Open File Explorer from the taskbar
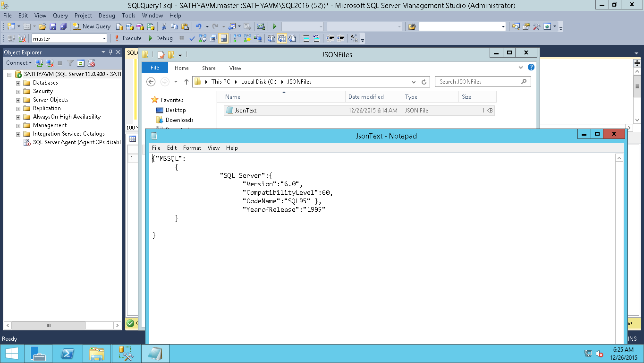 click(97, 353)
